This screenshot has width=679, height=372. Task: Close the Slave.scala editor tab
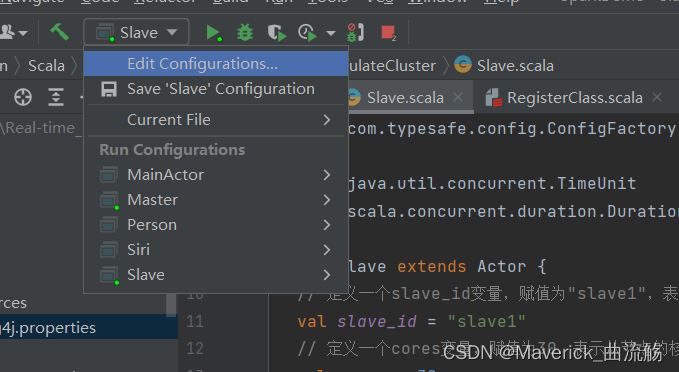point(458,97)
